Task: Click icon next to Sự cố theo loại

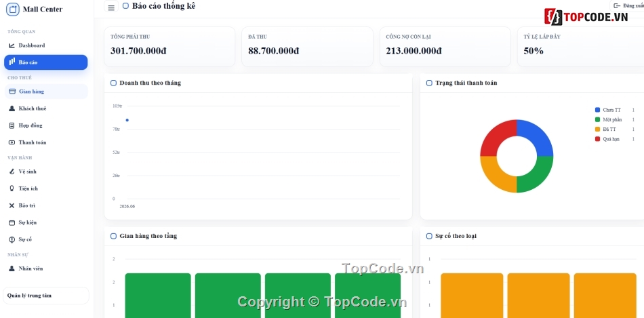Action: pos(429,236)
